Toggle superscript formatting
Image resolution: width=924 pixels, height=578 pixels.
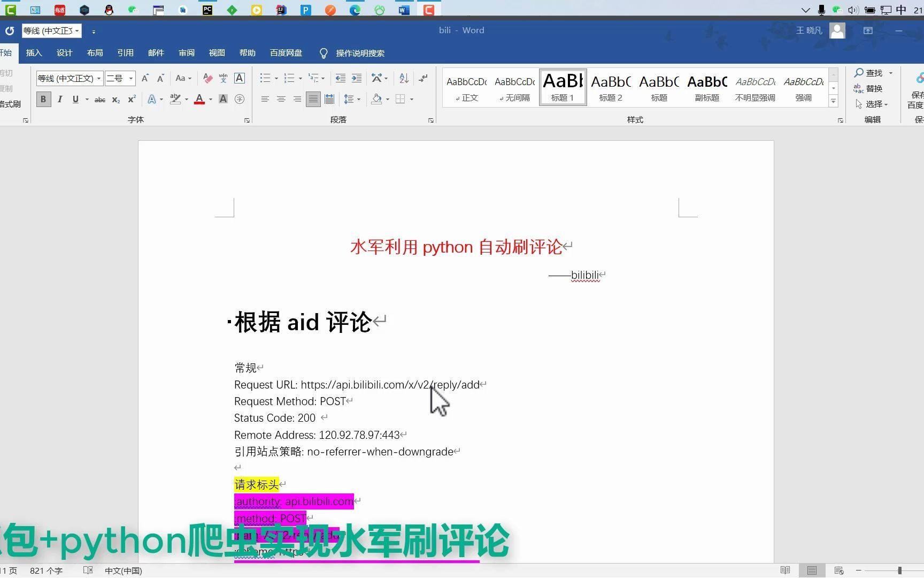[132, 99]
